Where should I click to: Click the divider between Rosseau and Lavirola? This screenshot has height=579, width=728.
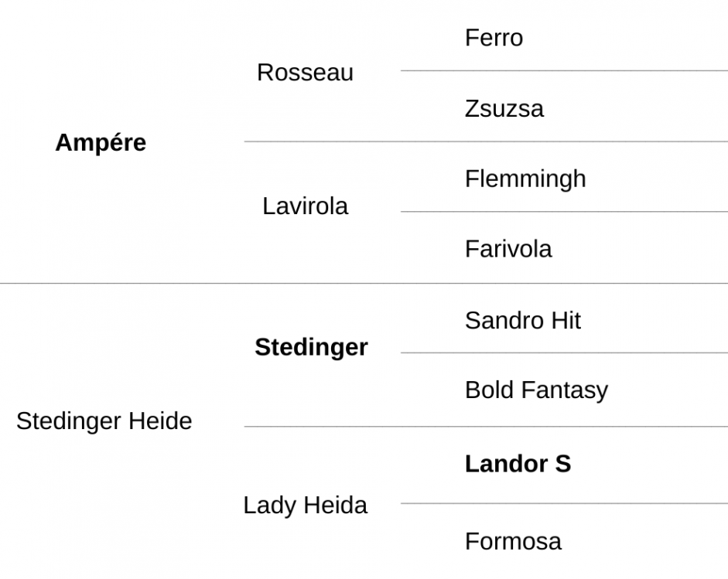[486, 141]
